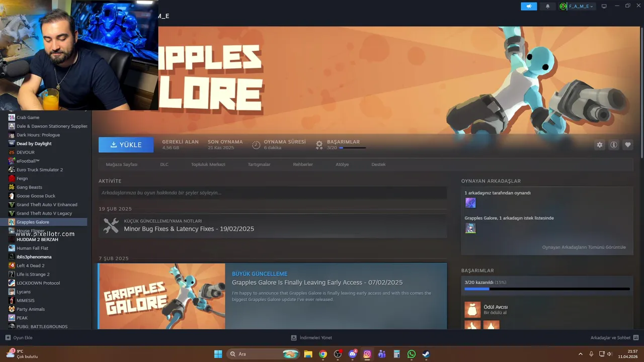Viewport: 644px width, 362px height.
Task: Click the Lycans game icon
Action: 12,292
